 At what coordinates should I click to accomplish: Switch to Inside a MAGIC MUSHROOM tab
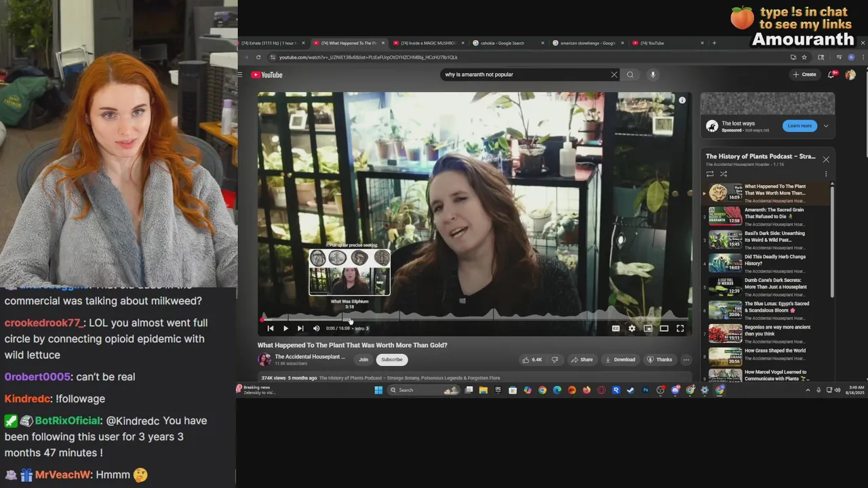click(x=429, y=43)
